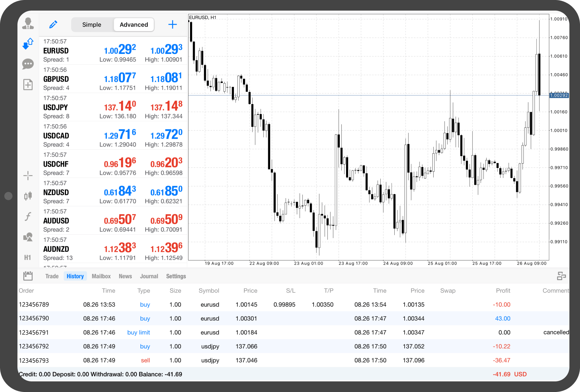Open a new order using the document-plus icon
The image size is (580, 392).
(28, 84)
